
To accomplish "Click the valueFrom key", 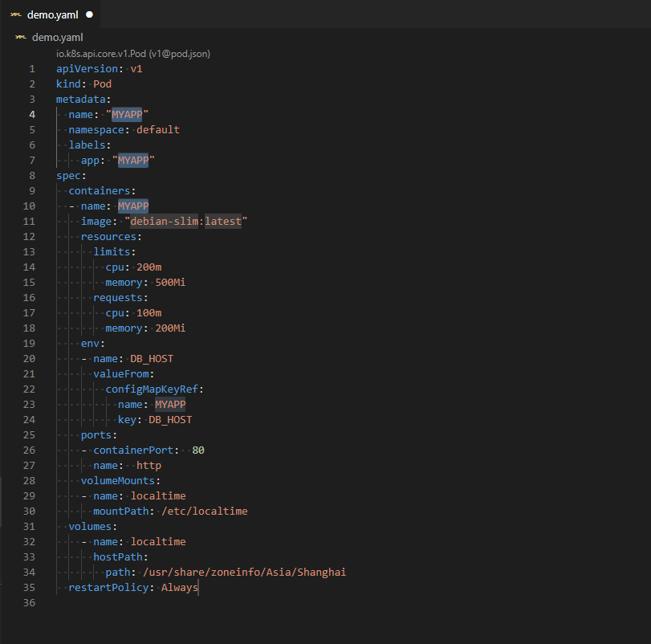I will [123, 373].
